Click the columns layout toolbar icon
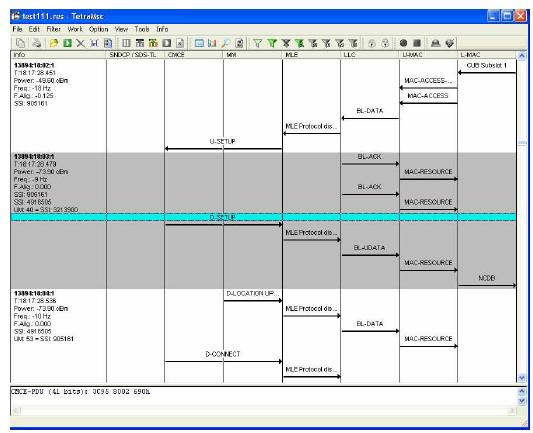 point(126,43)
